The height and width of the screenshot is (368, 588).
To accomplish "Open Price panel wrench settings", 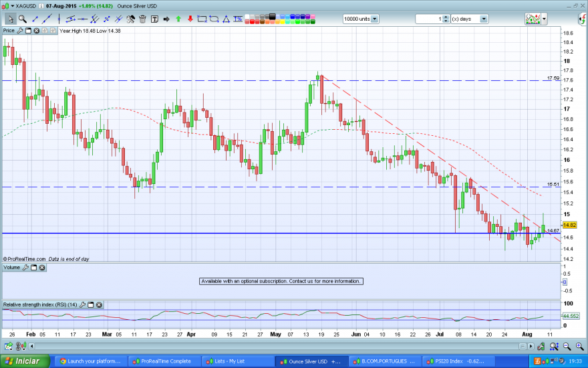I will [20, 31].
